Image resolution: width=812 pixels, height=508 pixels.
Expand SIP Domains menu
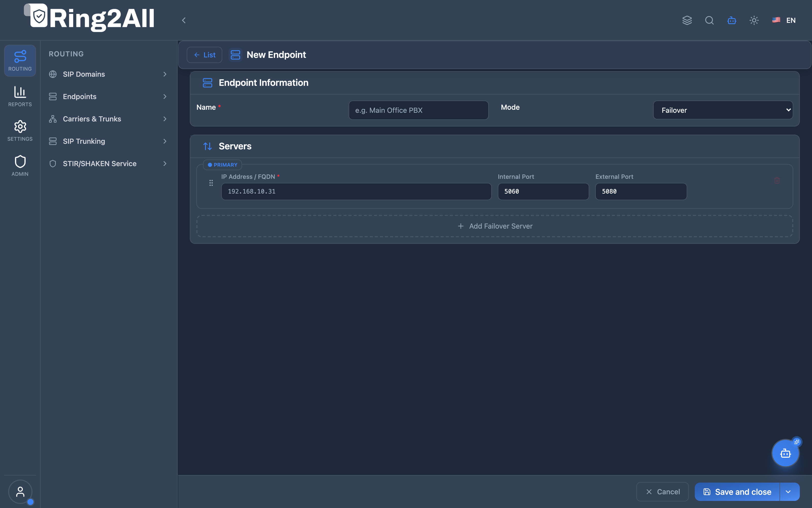point(108,74)
